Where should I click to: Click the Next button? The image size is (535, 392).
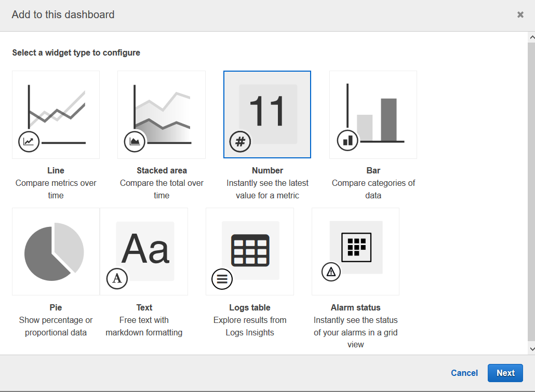coord(505,373)
